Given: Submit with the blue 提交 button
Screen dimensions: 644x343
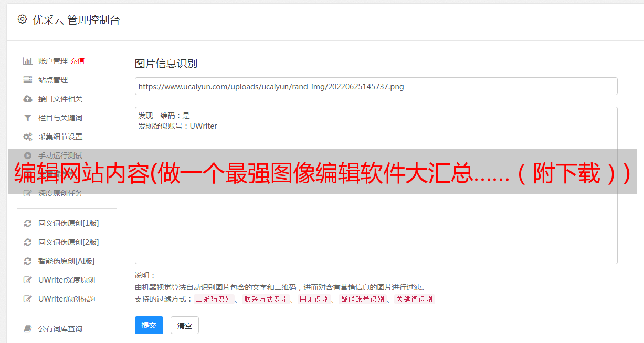Looking at the screenshot, I should (149, 325).
